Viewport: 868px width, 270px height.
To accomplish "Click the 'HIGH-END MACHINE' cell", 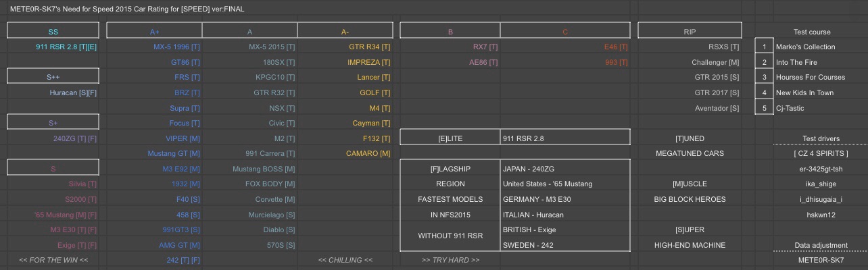I will [x=690, y=245].
